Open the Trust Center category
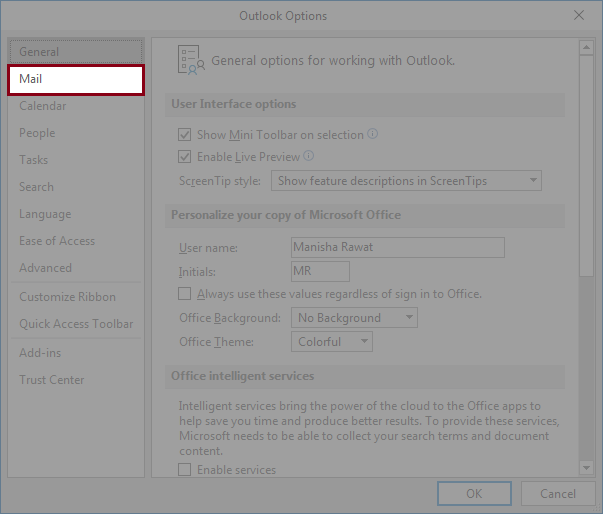This screenshot has height=514, width=603. tap(76, 380)
